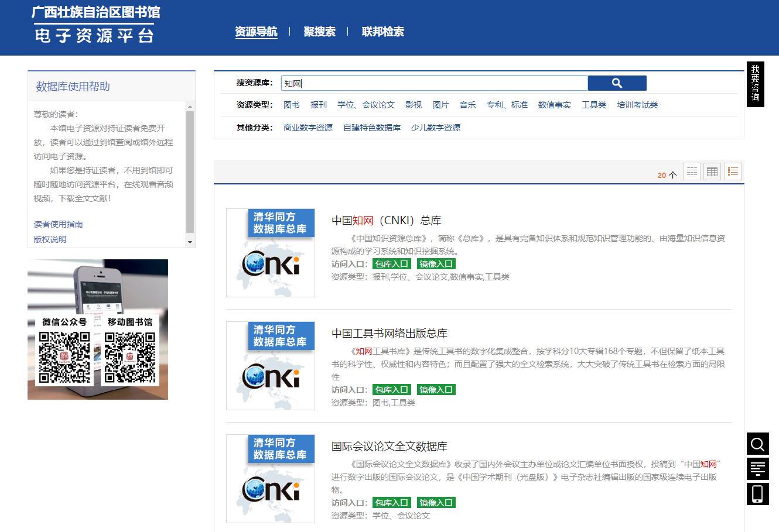Enable the 工具类 resource type filter
The width and height of the screenshot is (779, 532).
594,105
